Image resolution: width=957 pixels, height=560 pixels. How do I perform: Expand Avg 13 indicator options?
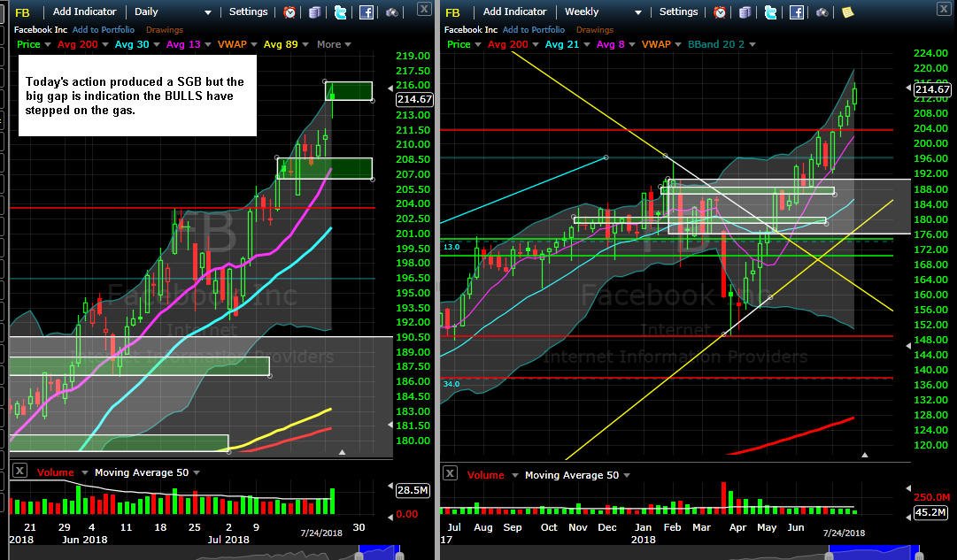(207, 44)
